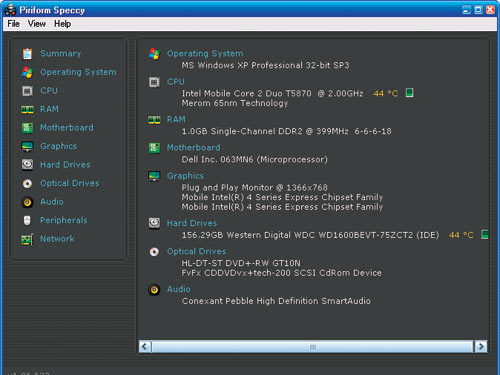Click the Graphics monitor icon in sidebar
The image size is (500, 375).
click(x=27, y=146)
